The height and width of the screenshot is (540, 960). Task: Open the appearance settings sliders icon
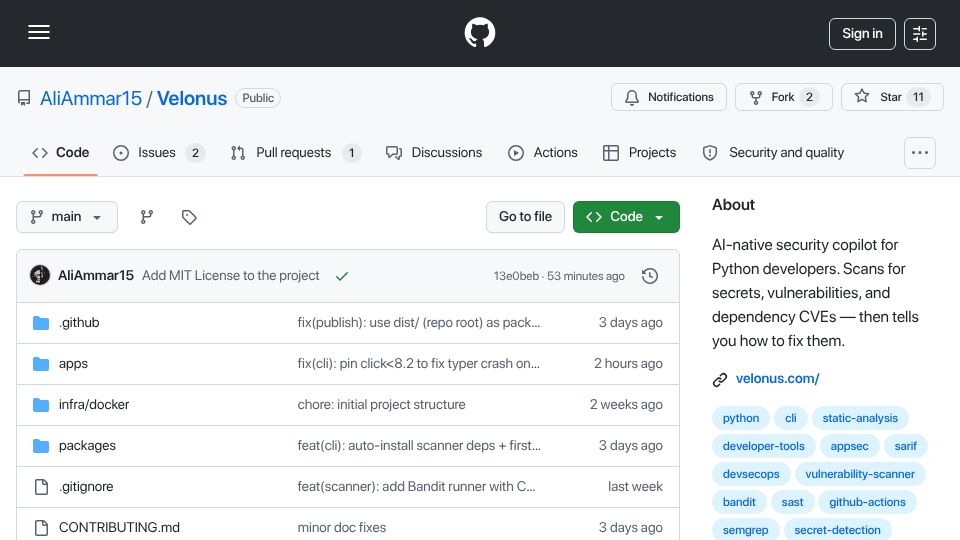click(x=920, y=34)
